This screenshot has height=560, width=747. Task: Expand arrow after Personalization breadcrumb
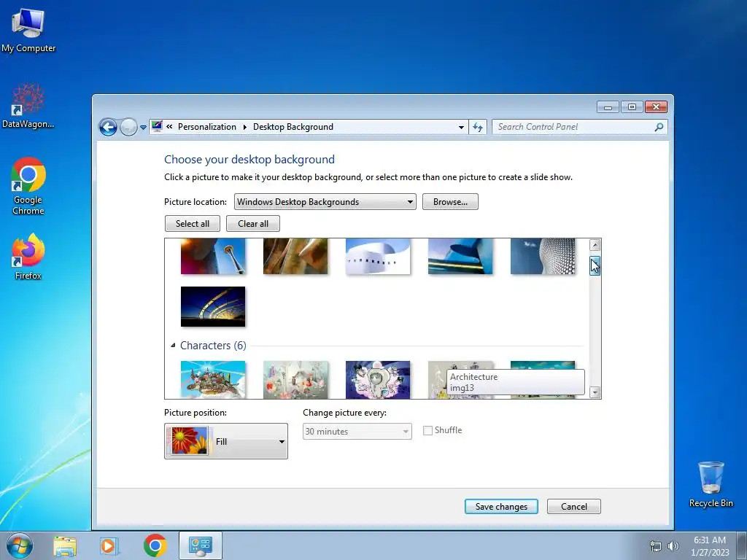click(x=245, y=127)
